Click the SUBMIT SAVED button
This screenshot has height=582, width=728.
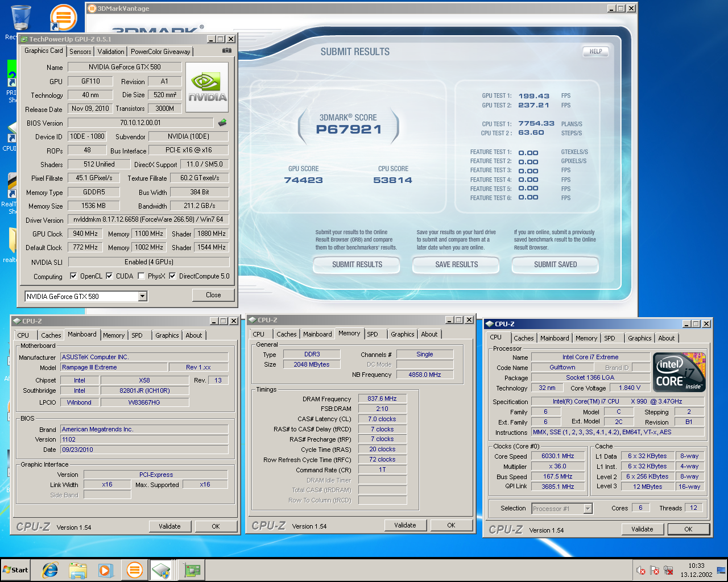tap(555, 264)
